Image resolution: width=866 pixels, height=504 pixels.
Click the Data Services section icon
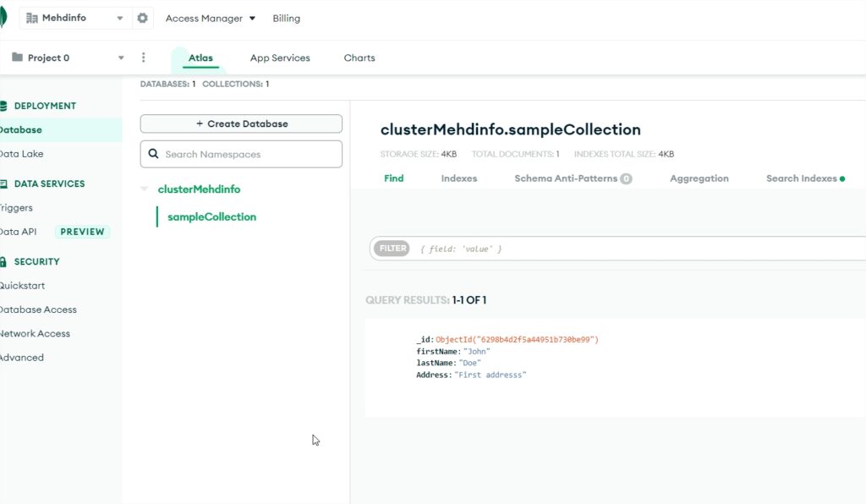click(3, 184)
